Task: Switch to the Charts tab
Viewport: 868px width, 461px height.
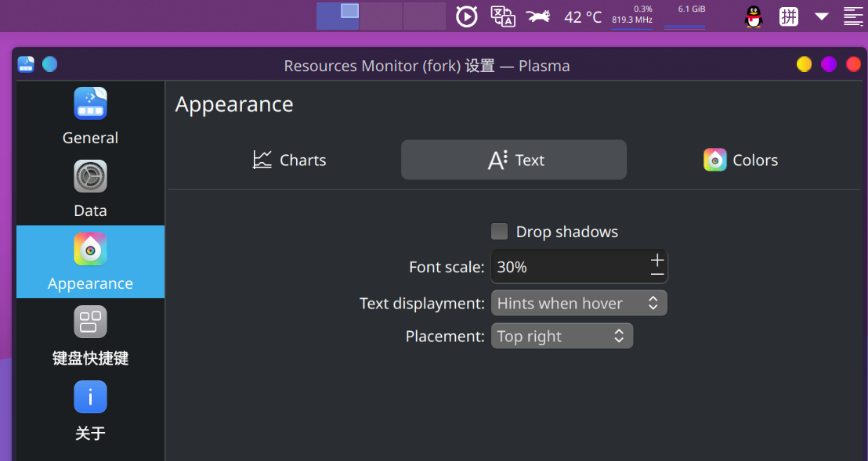Action: pos(290,160)
